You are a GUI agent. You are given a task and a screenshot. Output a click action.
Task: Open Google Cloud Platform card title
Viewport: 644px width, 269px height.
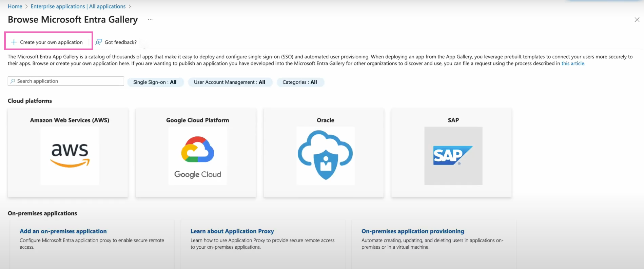click(x=197, y=120)
